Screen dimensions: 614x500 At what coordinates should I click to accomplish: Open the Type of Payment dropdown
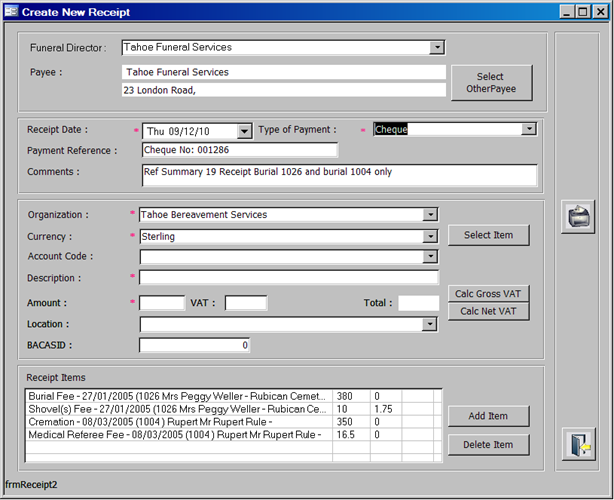point(529,129)
